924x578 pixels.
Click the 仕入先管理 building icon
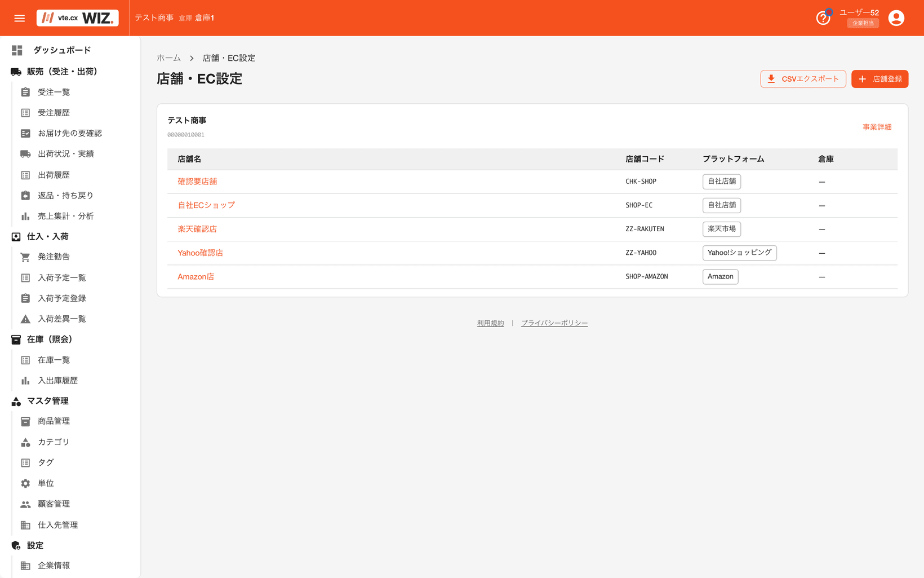(x=25, y=525)
